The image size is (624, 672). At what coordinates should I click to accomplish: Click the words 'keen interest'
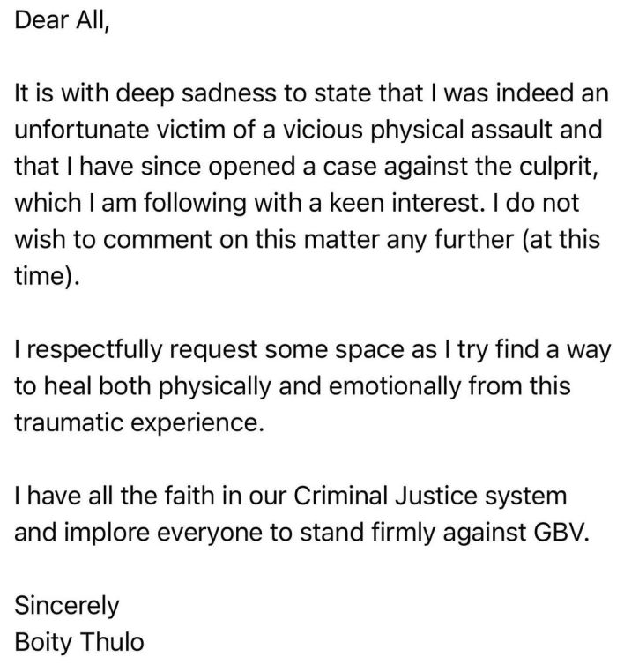coord(404,203)
